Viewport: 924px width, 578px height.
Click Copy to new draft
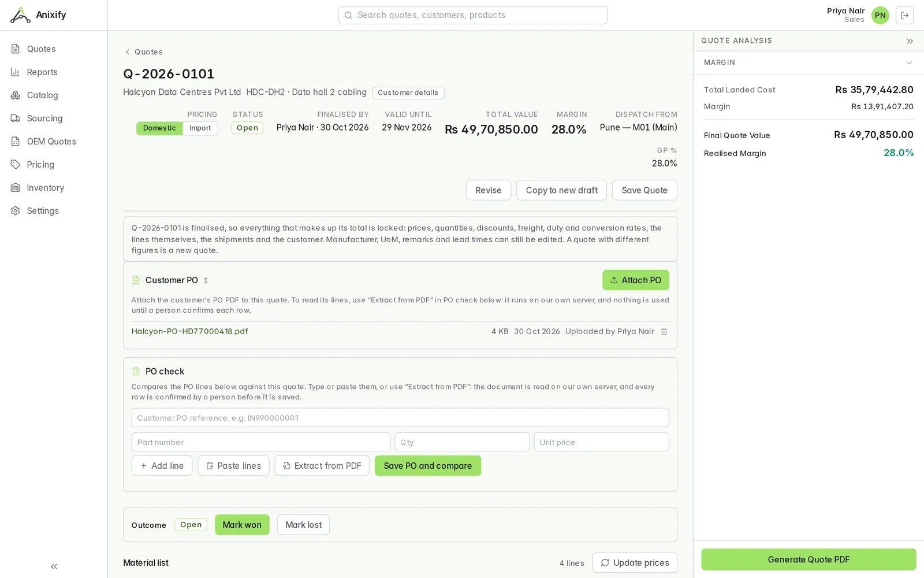561,190
